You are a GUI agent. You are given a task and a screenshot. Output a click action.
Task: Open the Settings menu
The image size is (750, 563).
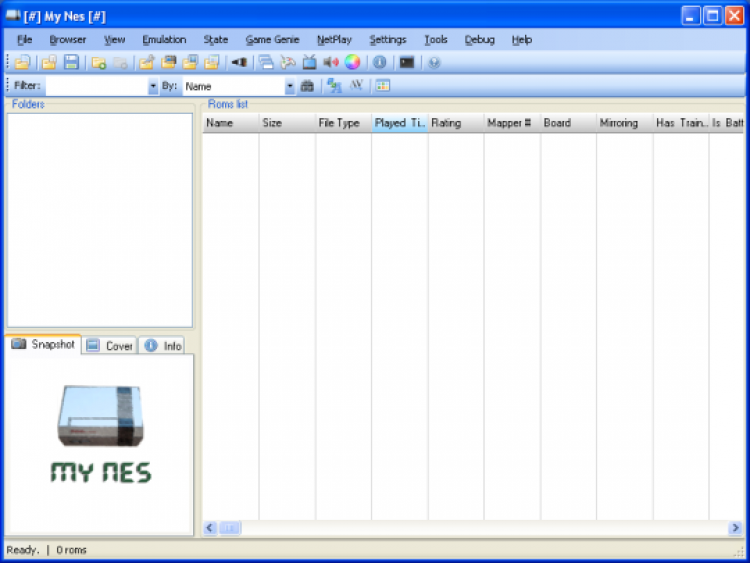tap(387, 40)
